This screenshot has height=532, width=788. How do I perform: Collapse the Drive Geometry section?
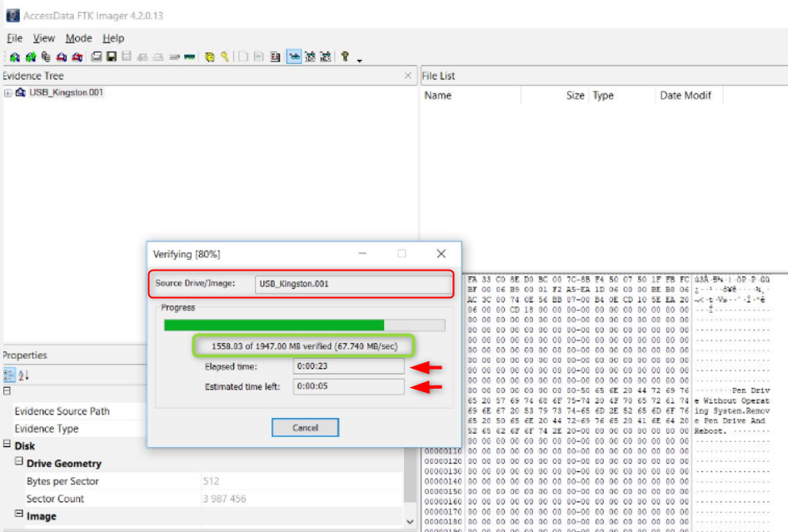(18, 463)
